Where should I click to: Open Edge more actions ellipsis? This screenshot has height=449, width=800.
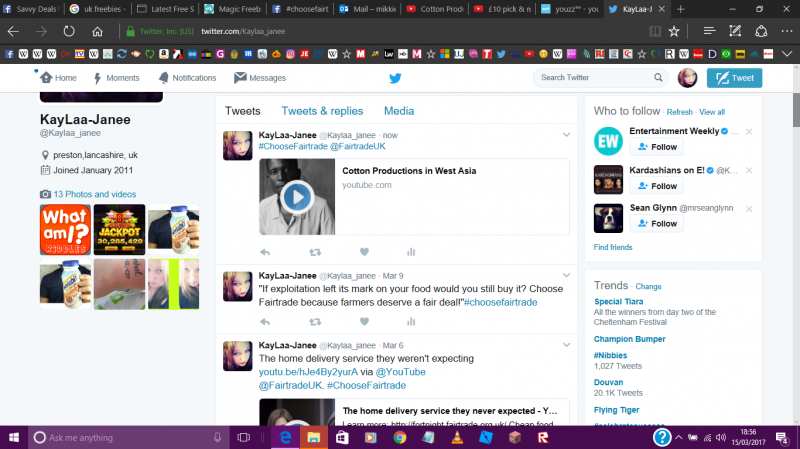click(x=787, y=31)
